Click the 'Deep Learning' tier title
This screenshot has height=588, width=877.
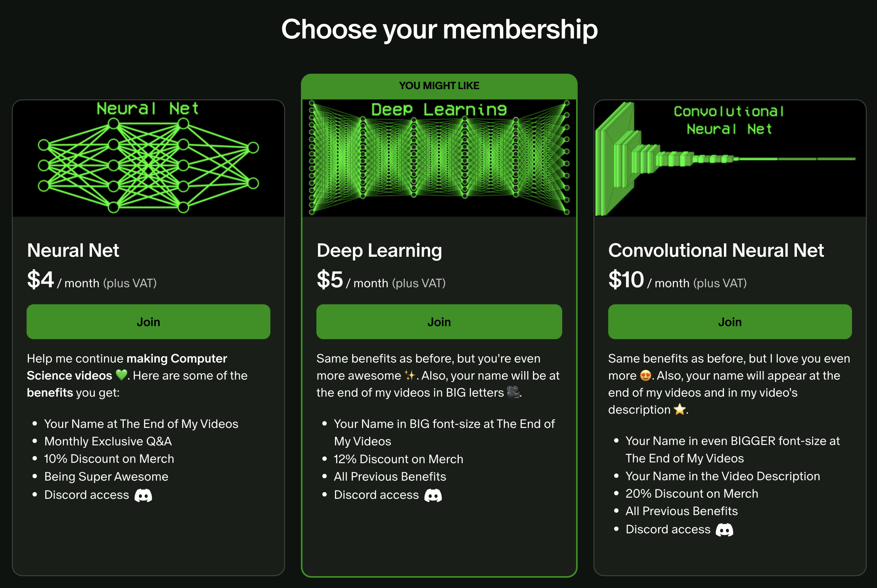(x=379, y=250)
